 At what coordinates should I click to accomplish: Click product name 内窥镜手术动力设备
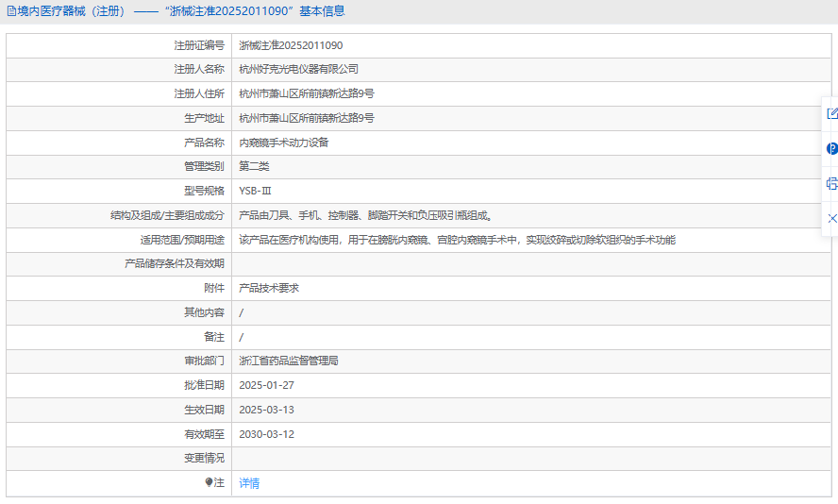pyautogui.click(x=283, y=143)
